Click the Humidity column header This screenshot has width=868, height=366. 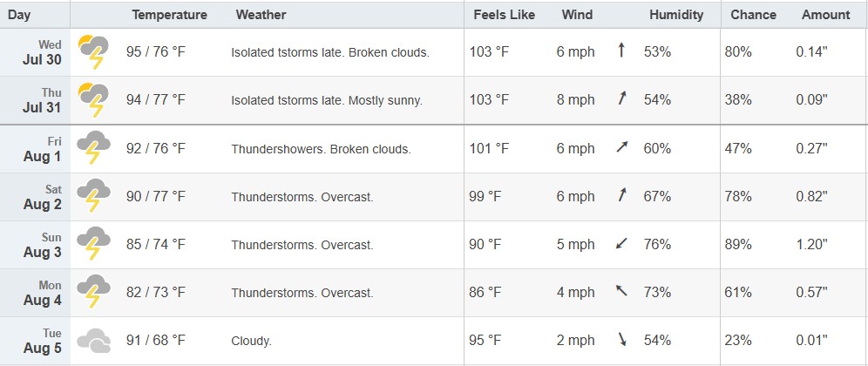676,15
